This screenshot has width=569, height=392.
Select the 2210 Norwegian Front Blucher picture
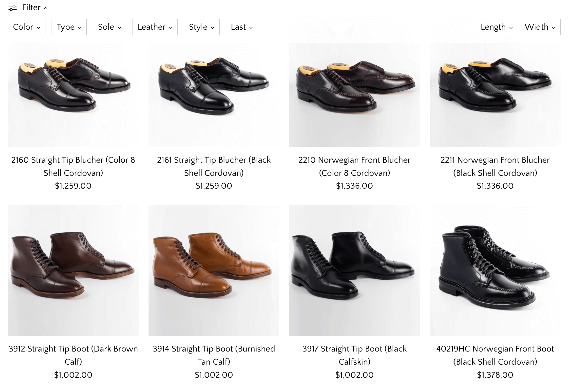(355, 95)
